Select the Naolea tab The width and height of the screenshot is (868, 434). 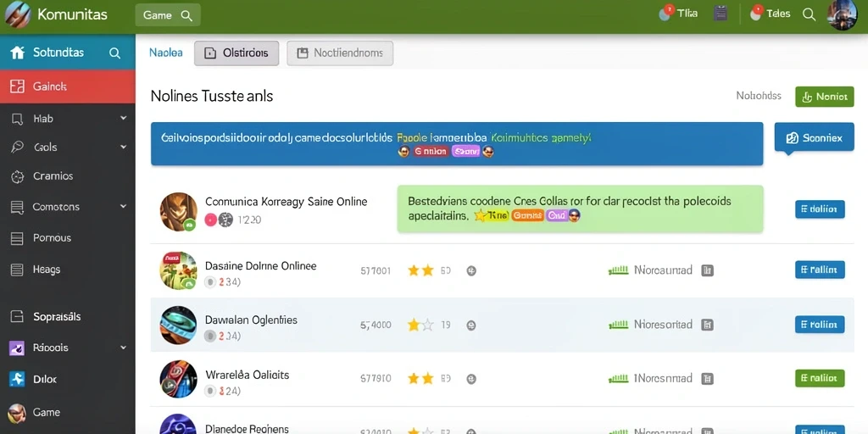(x=165, y=53)
